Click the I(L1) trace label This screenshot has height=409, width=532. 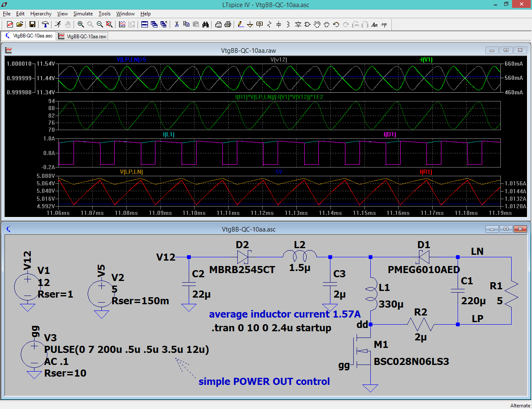pos(169,134)
